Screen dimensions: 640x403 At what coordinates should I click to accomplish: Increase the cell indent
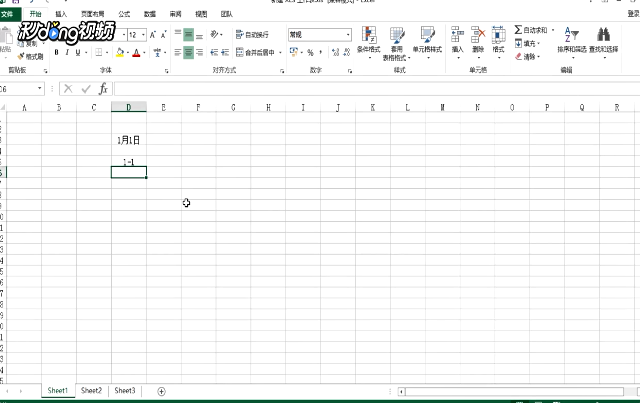[x=225, y=52]
